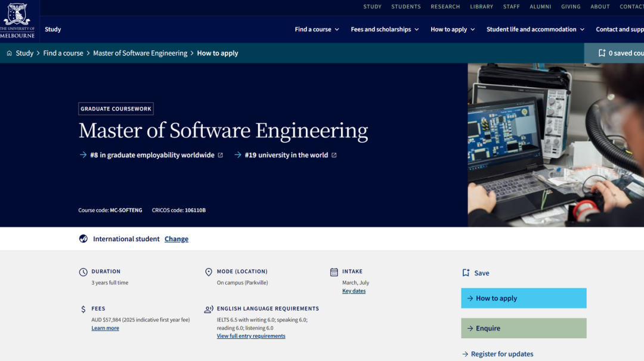Click the bookmark icon beside Save
The width and height of the screenshot is (644, 361).
[x=466, y=273]
